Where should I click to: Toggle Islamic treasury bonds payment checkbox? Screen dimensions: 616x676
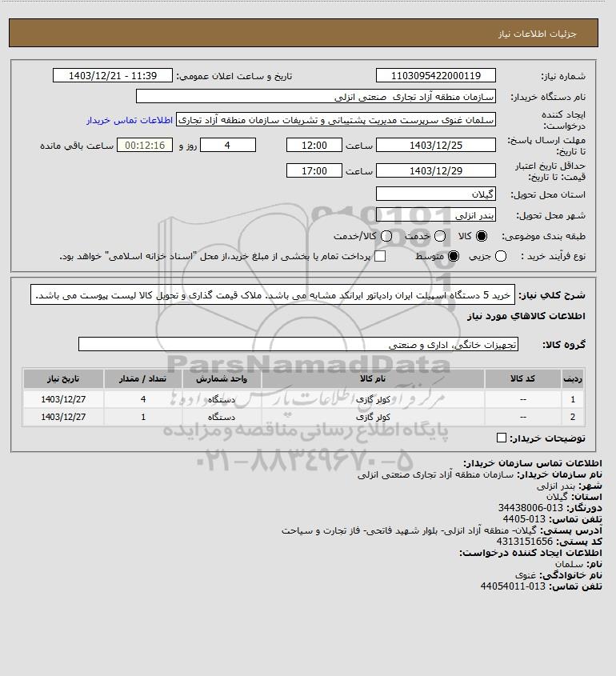[380, 256]
